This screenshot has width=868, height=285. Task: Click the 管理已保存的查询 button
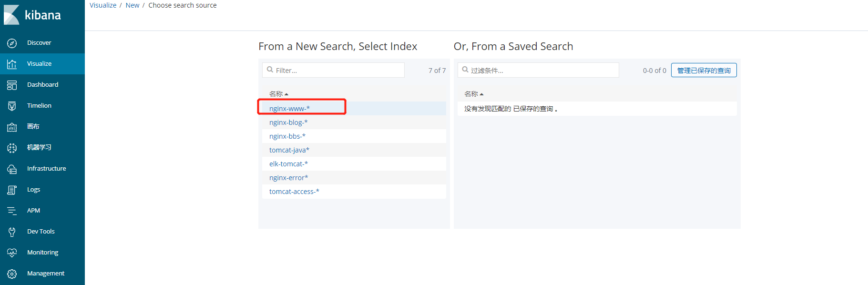point(704,70)
